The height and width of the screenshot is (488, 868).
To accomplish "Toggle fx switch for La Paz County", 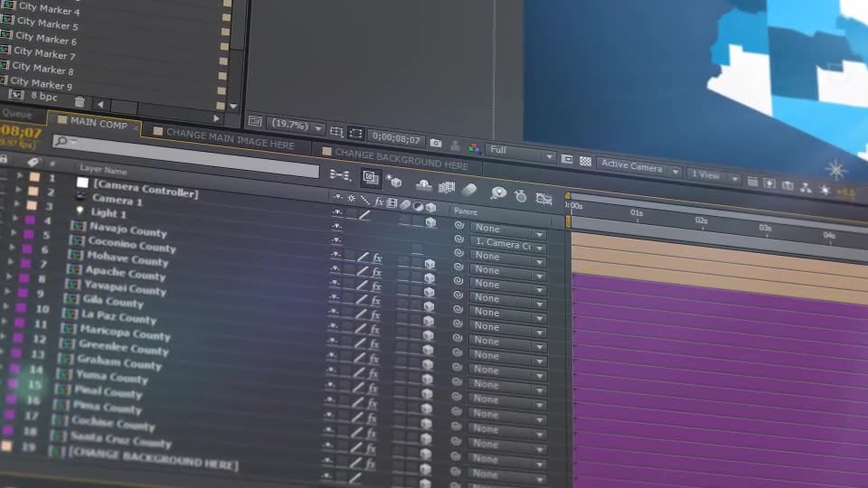I will [373, 343].
